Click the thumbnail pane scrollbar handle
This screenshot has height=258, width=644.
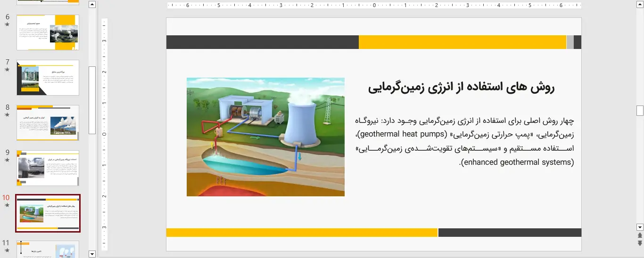pyautogui.click(x=92, y=100)
